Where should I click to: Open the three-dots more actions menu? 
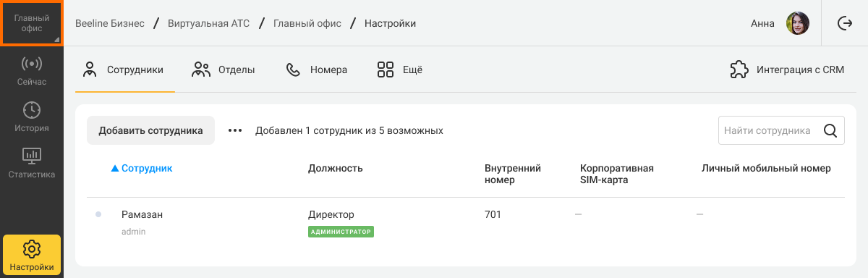[x=234, y=131]
